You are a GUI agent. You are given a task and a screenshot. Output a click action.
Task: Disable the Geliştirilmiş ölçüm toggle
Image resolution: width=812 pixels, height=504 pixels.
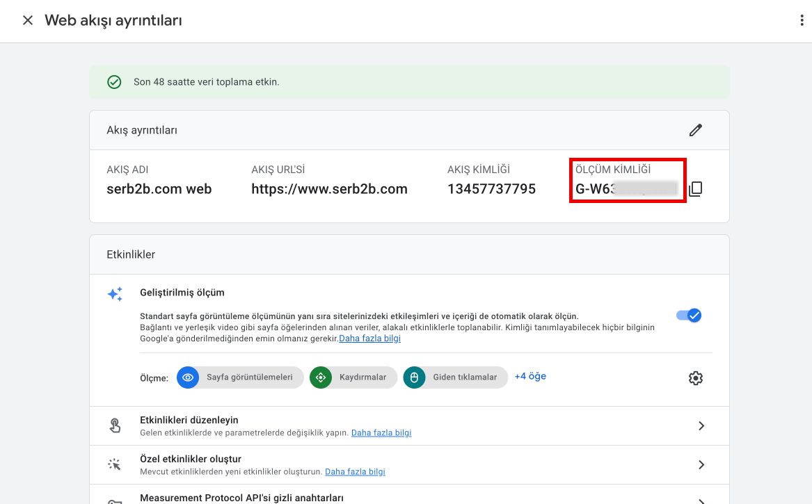tap(689, 316)
